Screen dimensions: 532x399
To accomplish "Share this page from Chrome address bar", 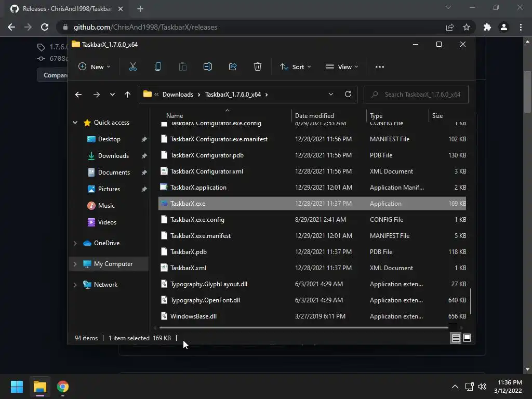I will pyautogui.click(x=450, y=27).
